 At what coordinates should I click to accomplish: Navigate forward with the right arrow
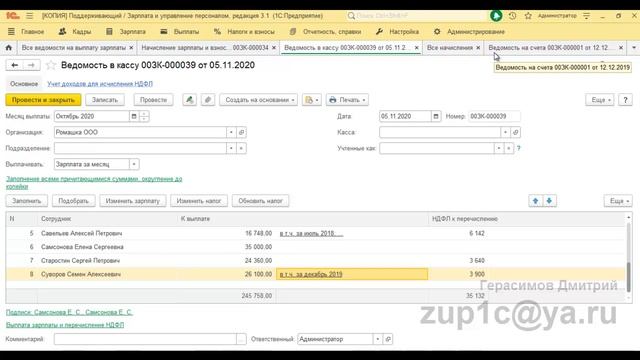(31, 65)
